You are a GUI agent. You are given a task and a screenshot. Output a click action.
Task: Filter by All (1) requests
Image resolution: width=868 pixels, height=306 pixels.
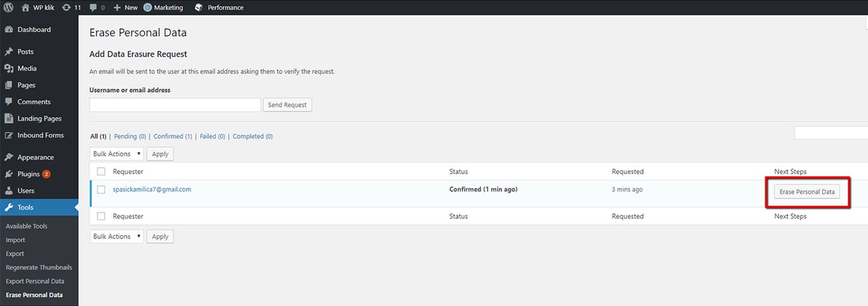98,136
